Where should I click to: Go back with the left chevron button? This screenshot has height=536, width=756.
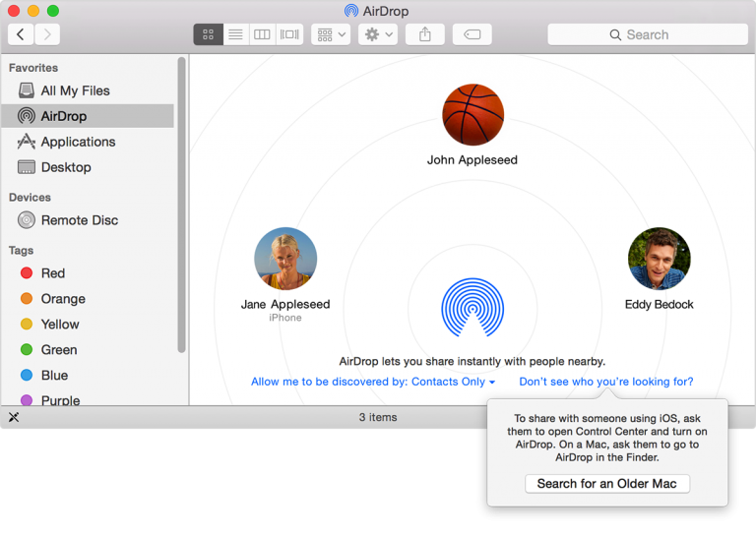pos(21,34)
